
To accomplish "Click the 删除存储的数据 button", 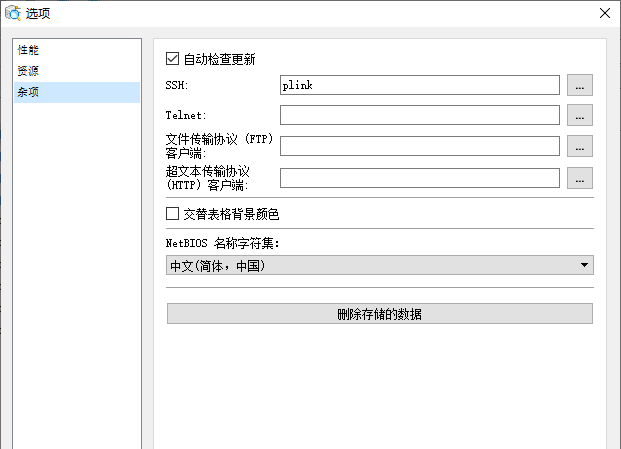I will (x=379, y=314).
